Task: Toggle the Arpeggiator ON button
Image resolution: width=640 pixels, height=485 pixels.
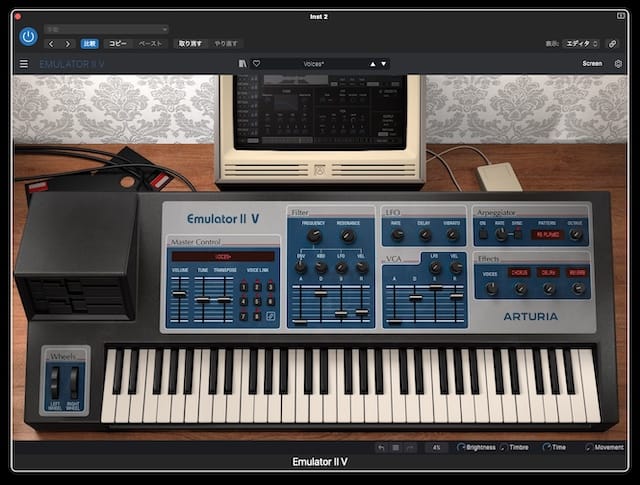Action: (x=483, y=234)
